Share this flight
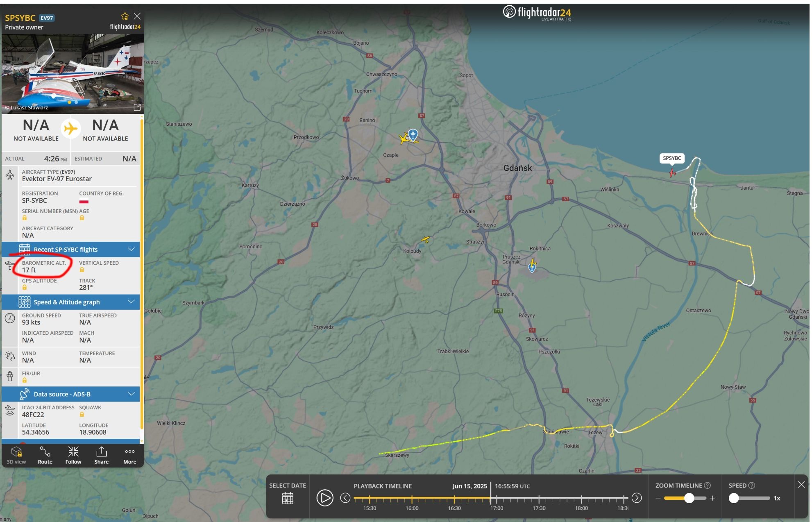 (x=102, y=455)
